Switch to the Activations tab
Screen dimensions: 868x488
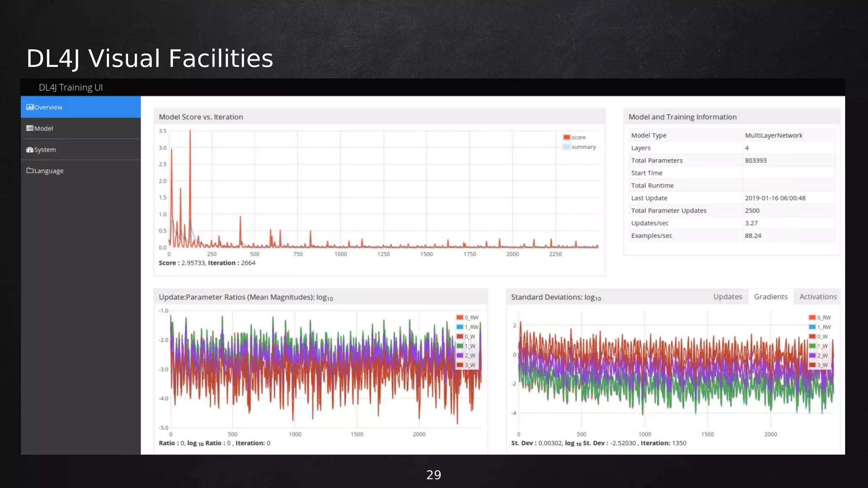tap(818, 297)
